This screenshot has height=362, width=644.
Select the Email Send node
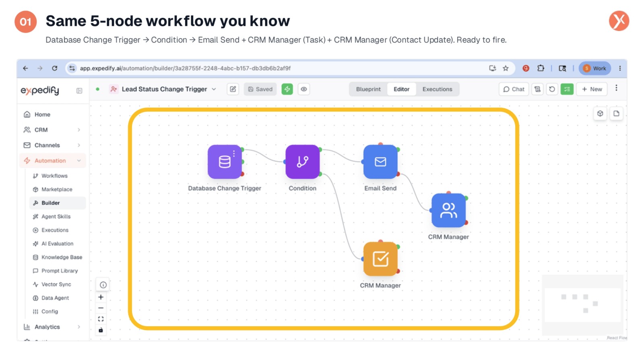(380, 162)
